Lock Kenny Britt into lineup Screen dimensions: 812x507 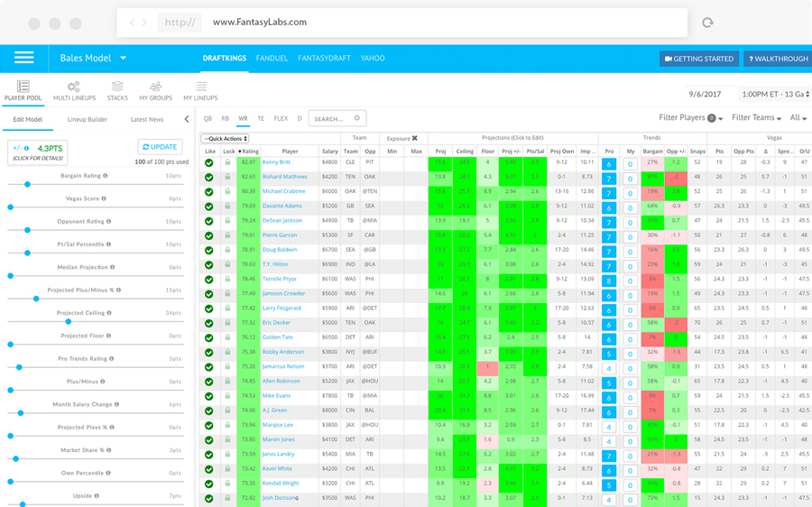[227, 162]
